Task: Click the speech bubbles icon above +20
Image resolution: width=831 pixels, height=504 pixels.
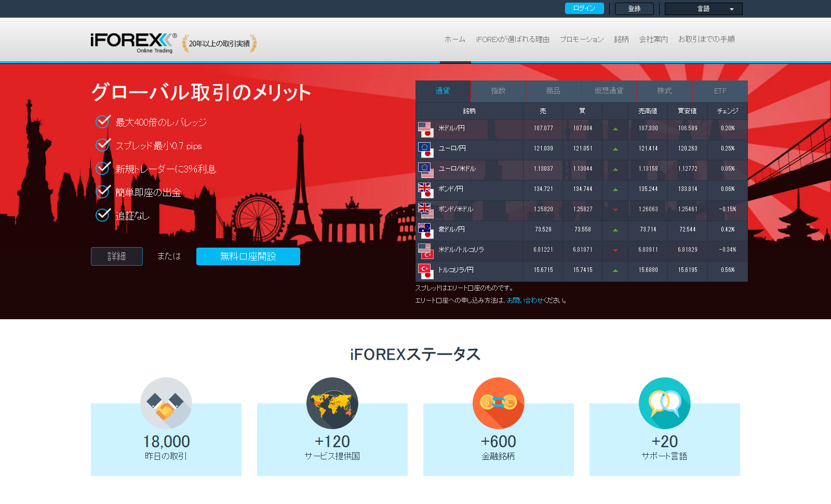Action: tap(665, 403)
